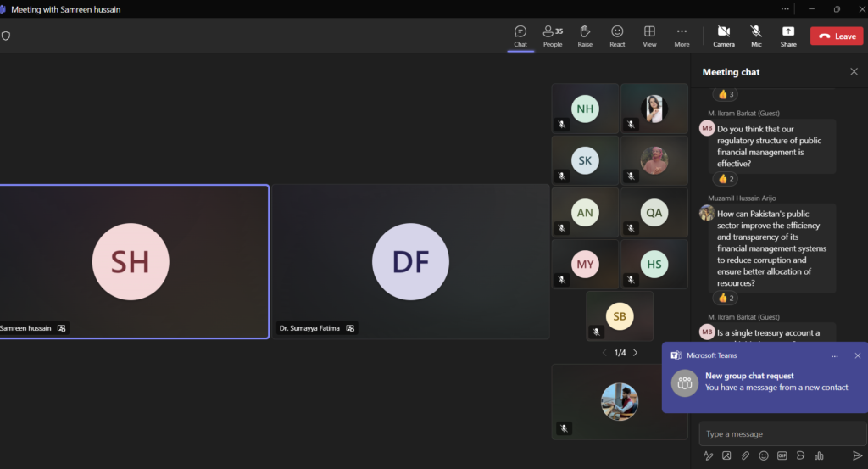Go to previous participants page

click(x=604, y=353)
